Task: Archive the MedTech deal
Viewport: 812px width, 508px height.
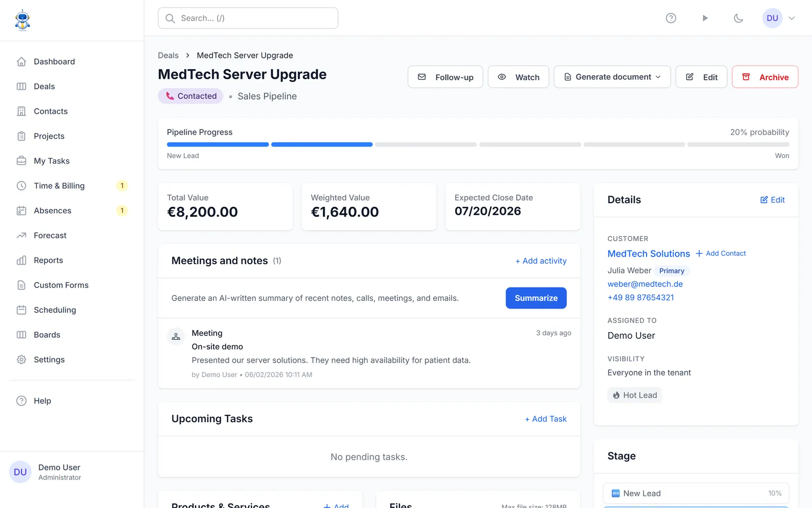Action: (765, 77)
